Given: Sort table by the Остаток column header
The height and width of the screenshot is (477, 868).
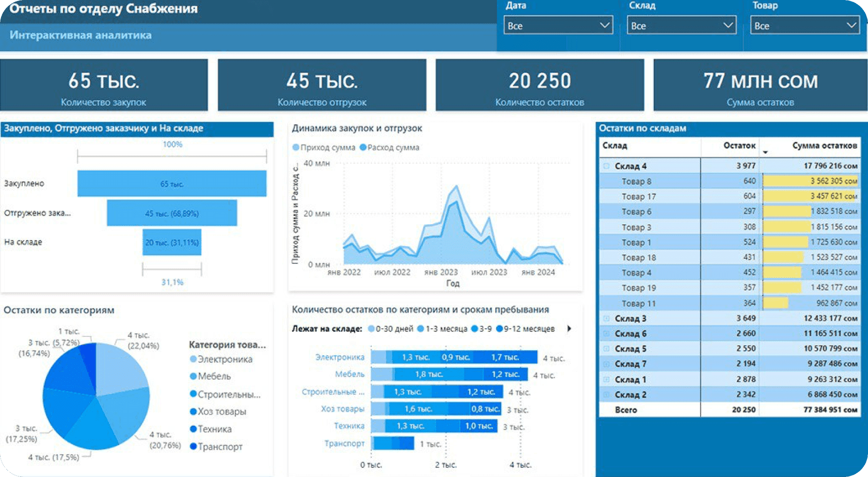Looking at the screenshot, I should [739, 146].
